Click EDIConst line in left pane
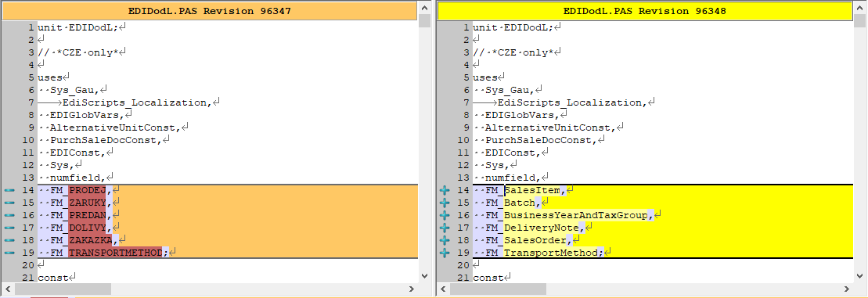This screenshot has width=868, height=298. tap(78, 153)
